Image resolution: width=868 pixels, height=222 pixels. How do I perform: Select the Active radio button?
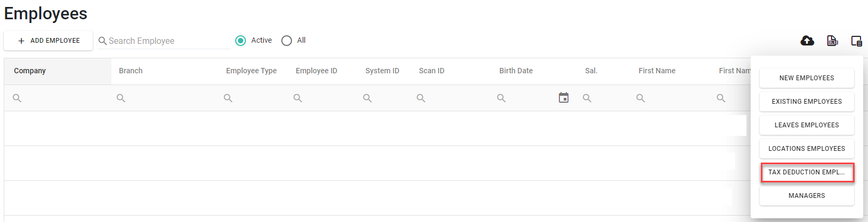241,41
